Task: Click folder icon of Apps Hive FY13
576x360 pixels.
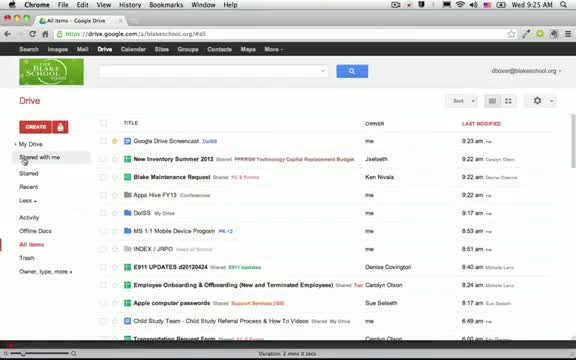Action: pyautogui.click(x=127, y=195)
